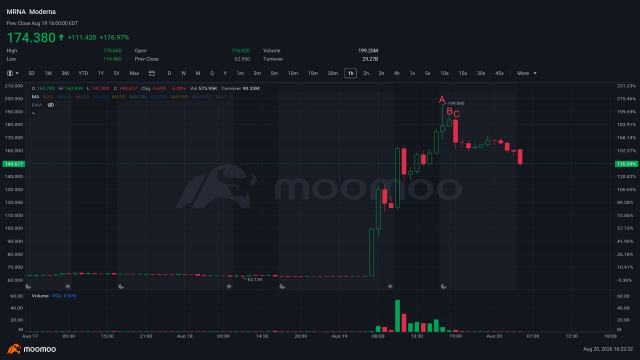This screenshot has height=360, width=640.
Task: Click the timestamp at bottom right
Action: click(x=608, y=349)
